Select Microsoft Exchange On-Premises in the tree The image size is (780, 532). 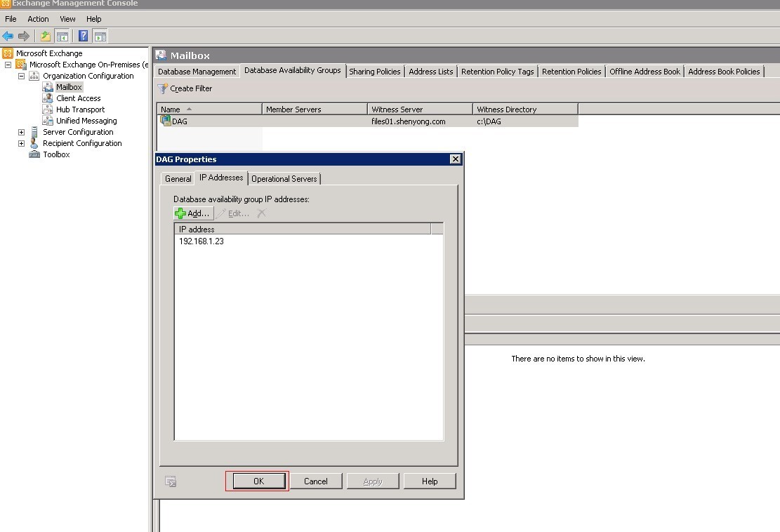coord(88,65)
